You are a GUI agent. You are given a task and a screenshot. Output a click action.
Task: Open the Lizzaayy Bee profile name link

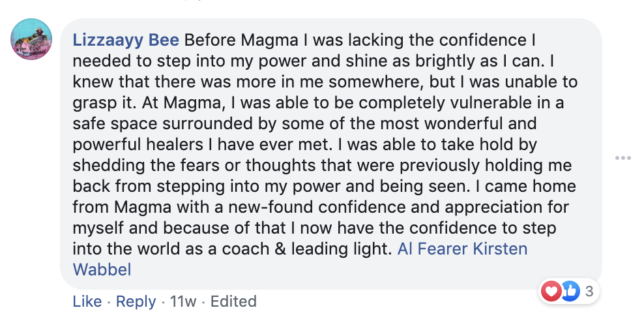coord(126,40)
